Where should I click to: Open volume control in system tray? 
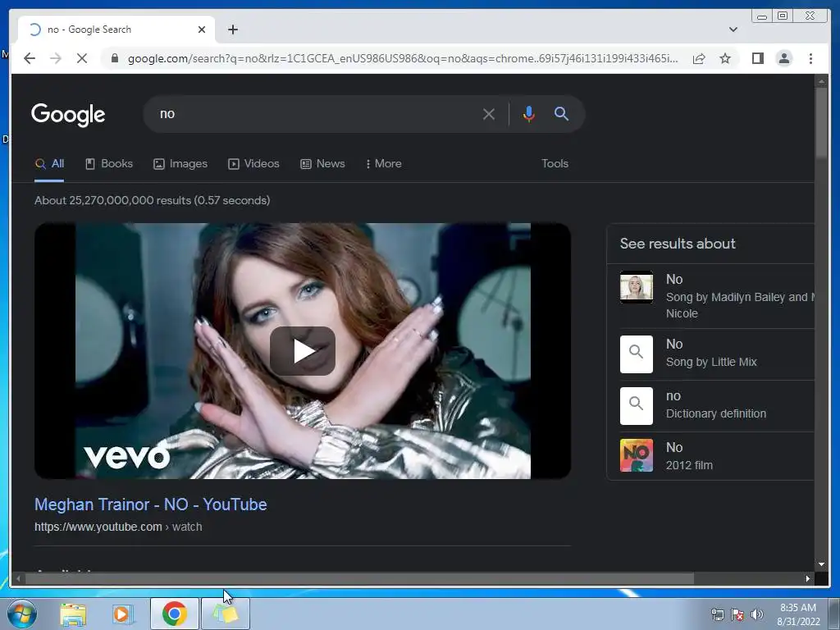pyautogui.click(x=757, y=614)
